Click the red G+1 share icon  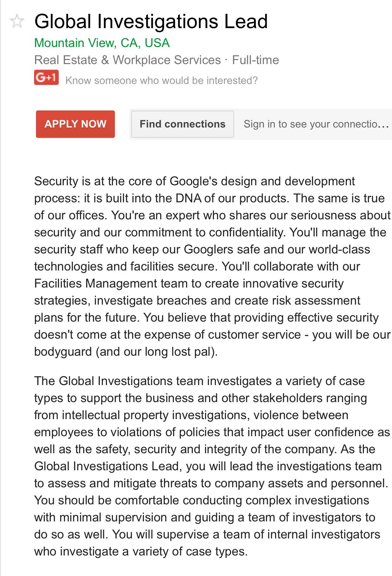click(46, 77)
